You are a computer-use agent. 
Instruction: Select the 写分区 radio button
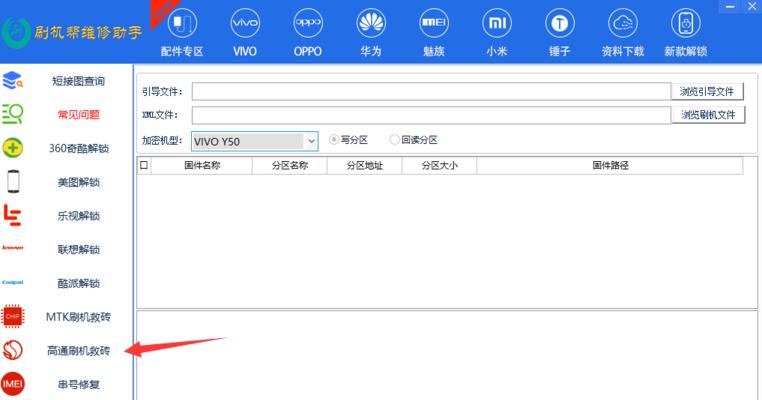[334, 139]
